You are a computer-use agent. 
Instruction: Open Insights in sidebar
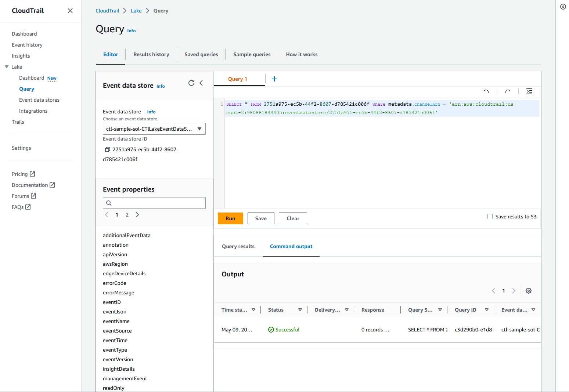coord(21,56)
